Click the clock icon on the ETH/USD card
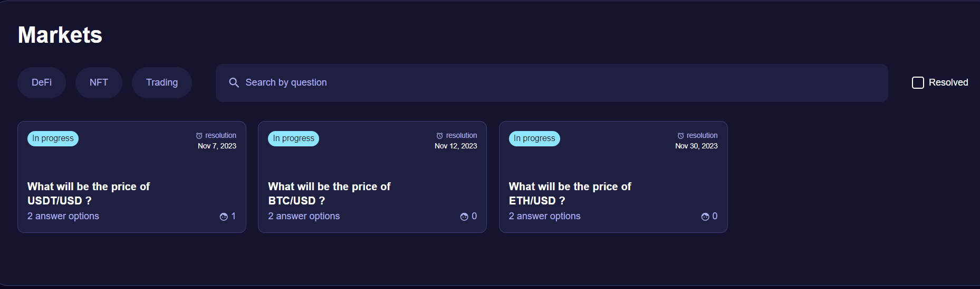The image size is (980, 289). pos(680,136)
